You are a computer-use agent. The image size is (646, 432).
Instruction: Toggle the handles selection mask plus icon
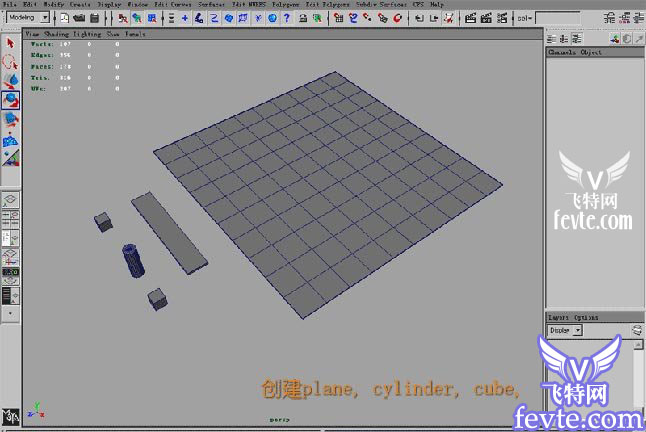point(185,18)
